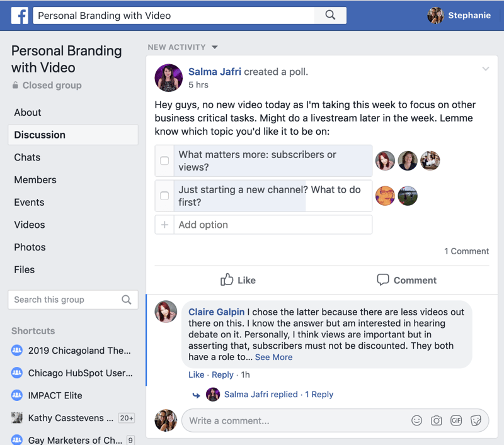Click the Facebook logo icon
504x445 pixels.
point(20,16)
